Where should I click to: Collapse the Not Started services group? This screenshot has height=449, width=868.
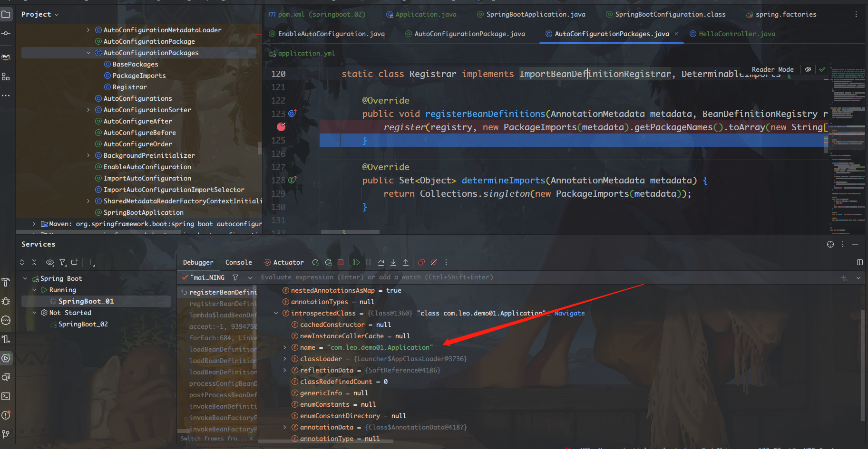pos(34,313)
